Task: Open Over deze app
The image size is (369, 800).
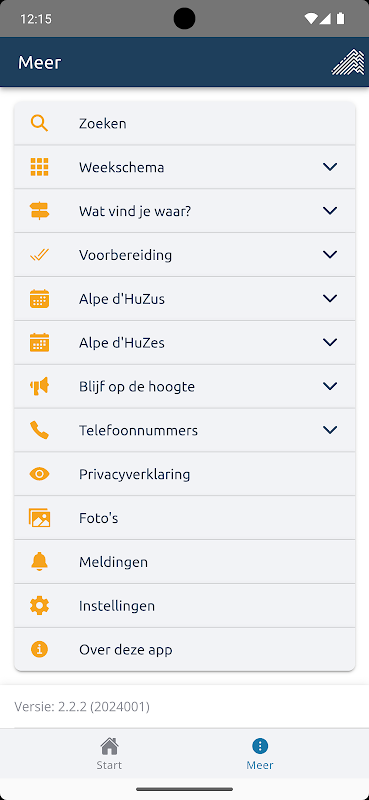Action: click(185, 649)
